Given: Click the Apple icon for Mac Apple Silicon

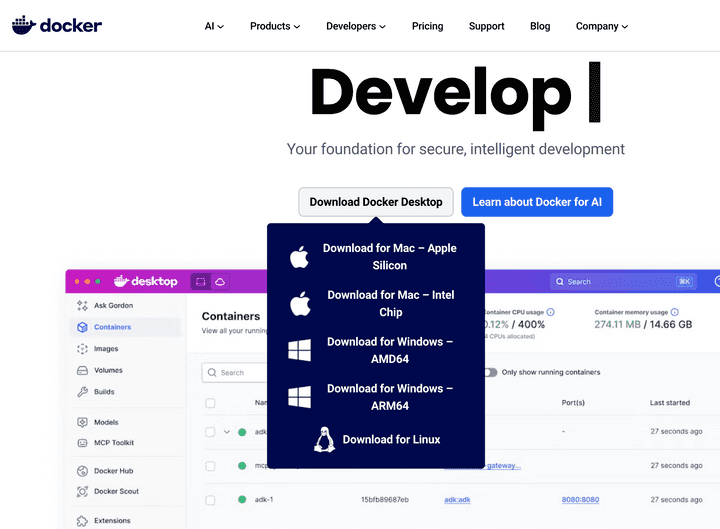Looking at the screenshot, I should [299, 257].
